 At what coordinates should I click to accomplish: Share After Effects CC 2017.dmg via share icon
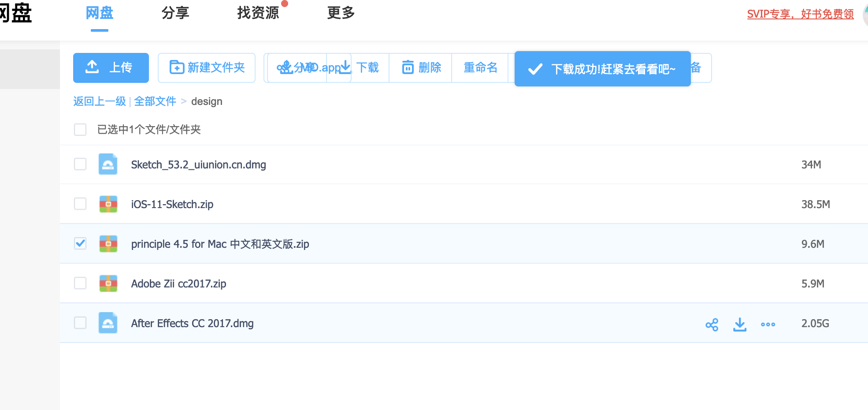pos(712,324)
